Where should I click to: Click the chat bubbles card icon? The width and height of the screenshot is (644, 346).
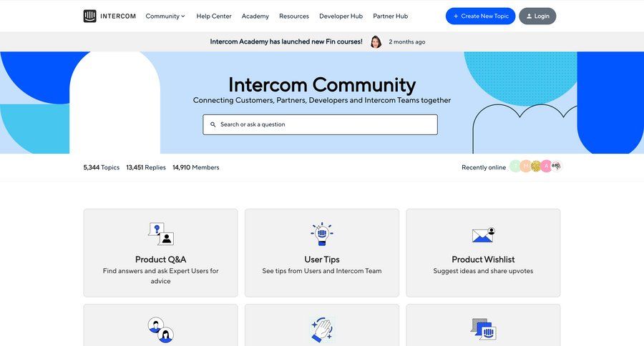click(x=484, y=329)
